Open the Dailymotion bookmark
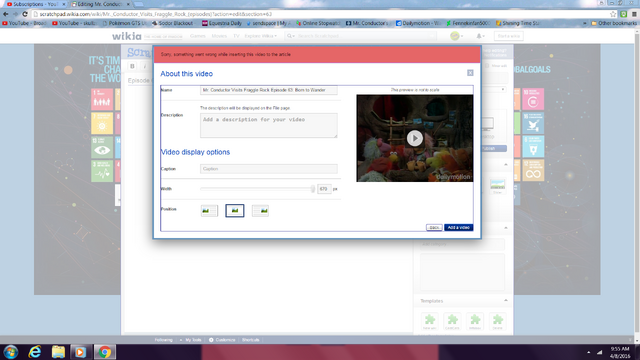Viewport: 640px width, 360px height. pos(418,23)
